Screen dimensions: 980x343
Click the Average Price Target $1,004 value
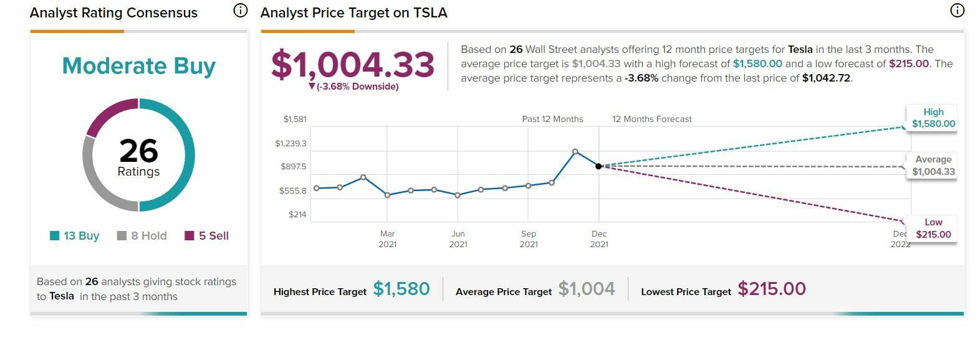point(586,289)
